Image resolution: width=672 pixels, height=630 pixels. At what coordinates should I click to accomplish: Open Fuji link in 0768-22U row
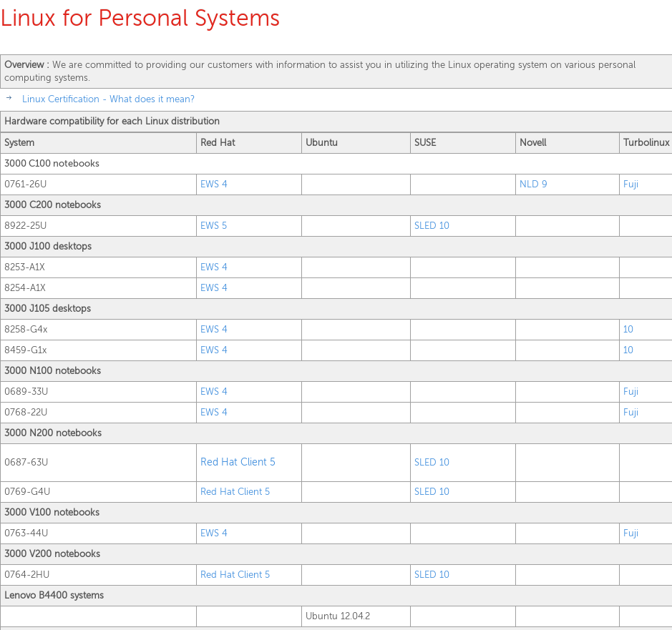click(x=631, y=412)
